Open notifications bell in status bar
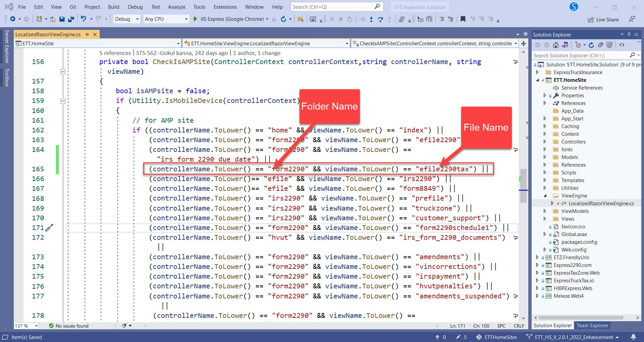The width and height of the screenshot is (644, 342). coord(633,337)
